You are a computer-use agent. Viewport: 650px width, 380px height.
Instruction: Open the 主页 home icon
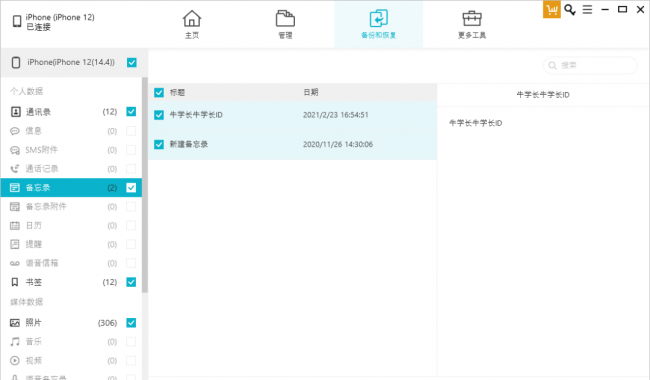(x=192, y=19)
